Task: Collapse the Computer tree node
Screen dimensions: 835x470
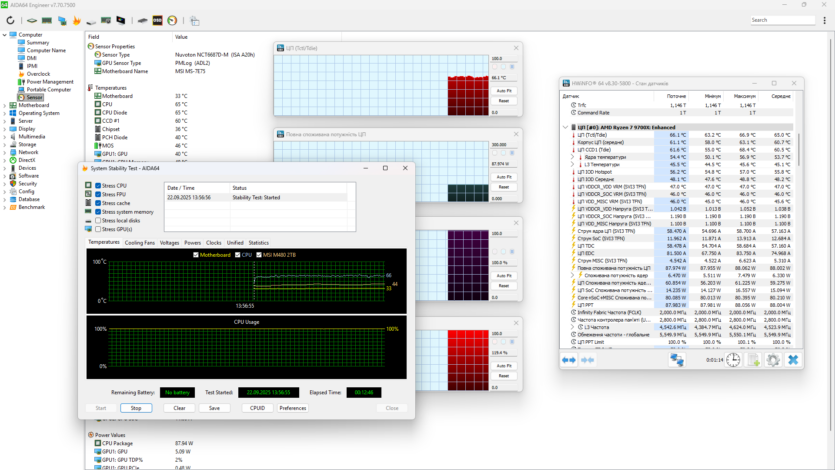Action: [x=4, y=35]
